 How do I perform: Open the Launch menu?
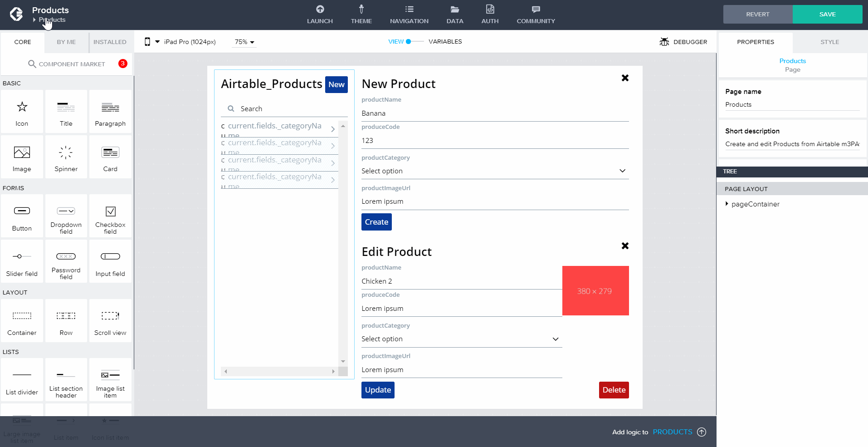point(320,15)
